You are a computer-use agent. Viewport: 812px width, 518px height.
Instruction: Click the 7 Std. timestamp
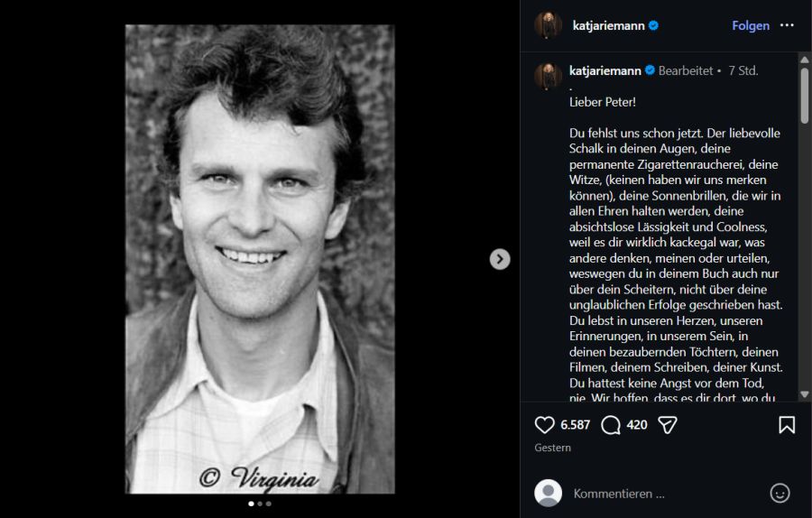[x=743, y=70]
